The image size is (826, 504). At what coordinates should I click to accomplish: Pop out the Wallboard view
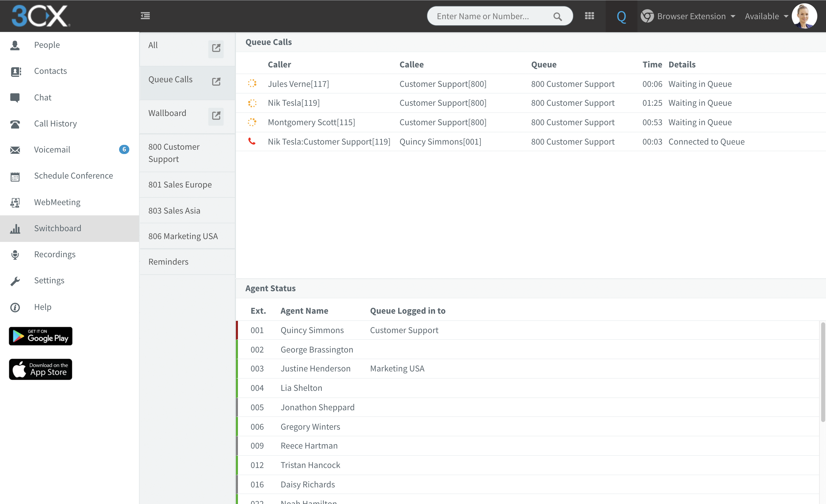tap(216, 116)
